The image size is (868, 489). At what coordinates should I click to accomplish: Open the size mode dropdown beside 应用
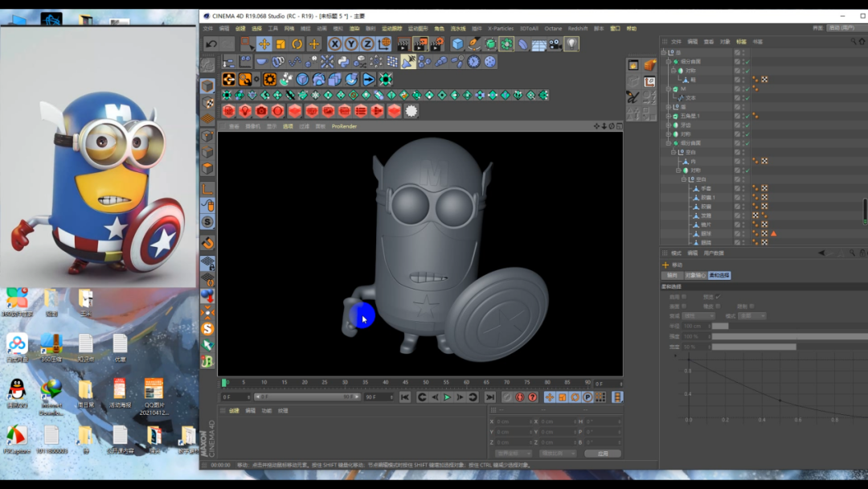coord(558,454)
